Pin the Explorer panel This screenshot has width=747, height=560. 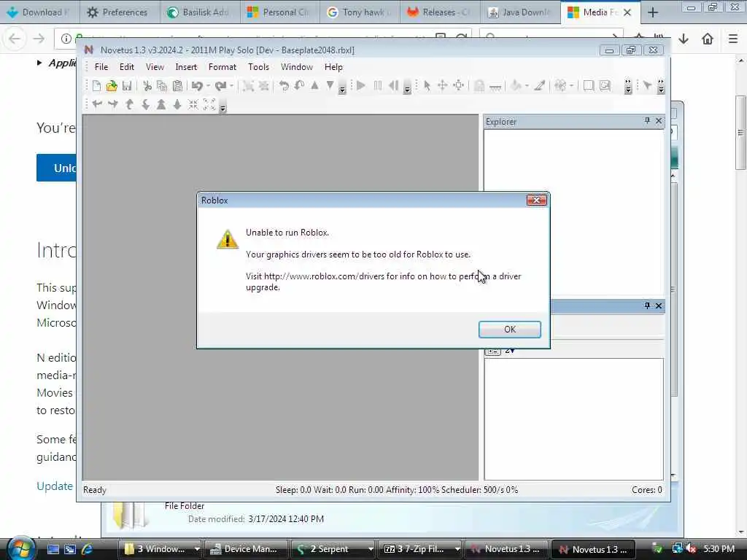coord(647,121)
